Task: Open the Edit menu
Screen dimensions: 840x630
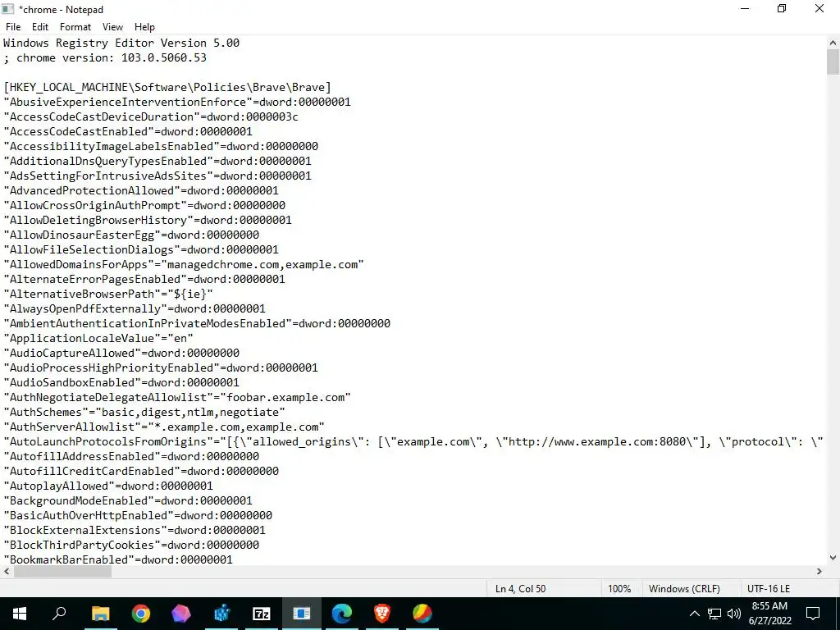Action: [x=40, y=27]
